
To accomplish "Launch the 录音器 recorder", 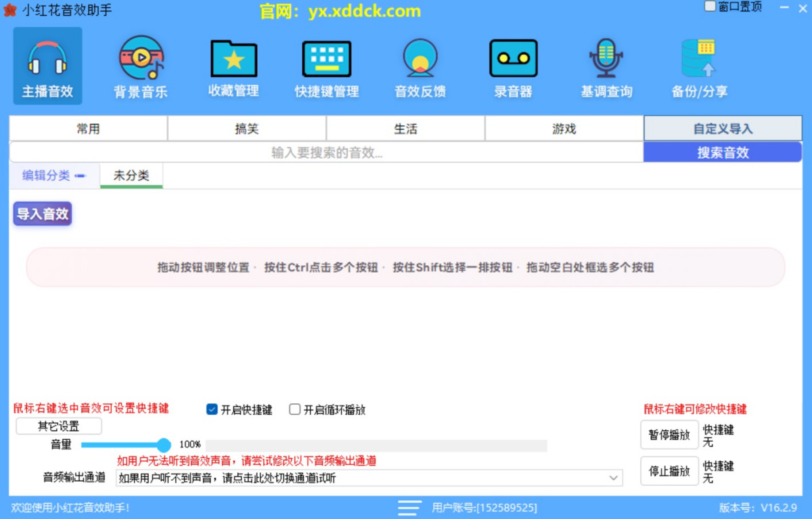I will pyautogui.click(x=513, y=66).
